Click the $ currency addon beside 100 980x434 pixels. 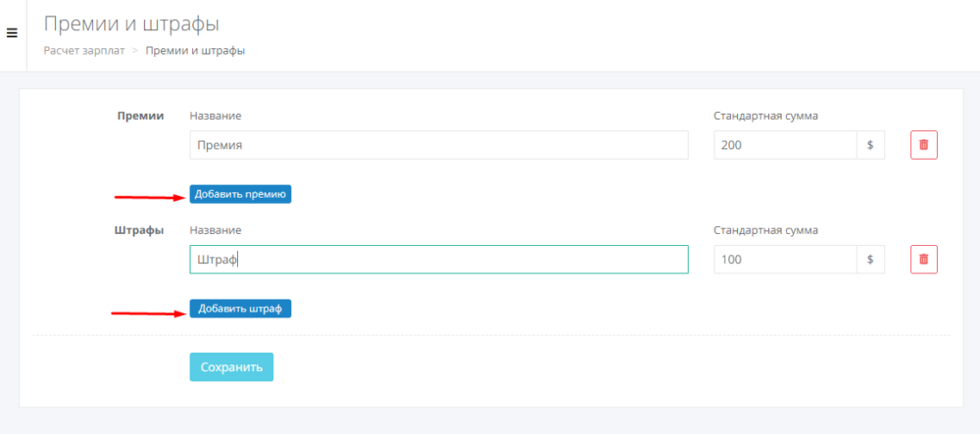[870, 260]
